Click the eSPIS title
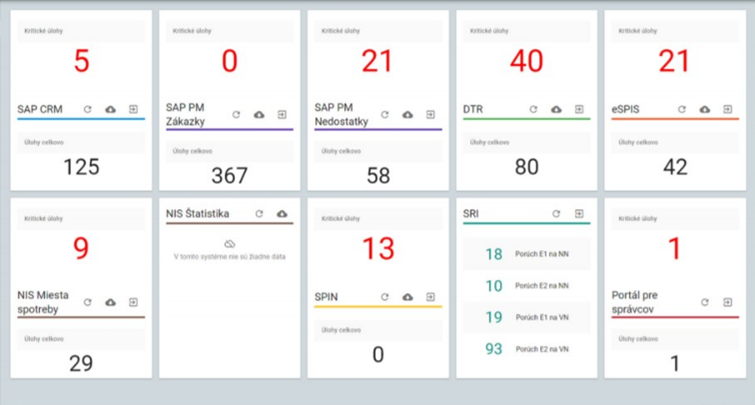 [625, 109]
